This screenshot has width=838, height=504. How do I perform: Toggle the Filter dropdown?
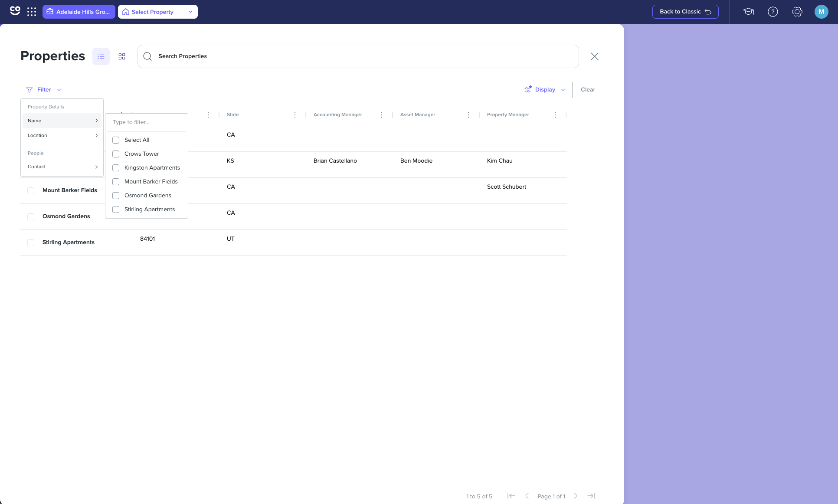[44, 90]
